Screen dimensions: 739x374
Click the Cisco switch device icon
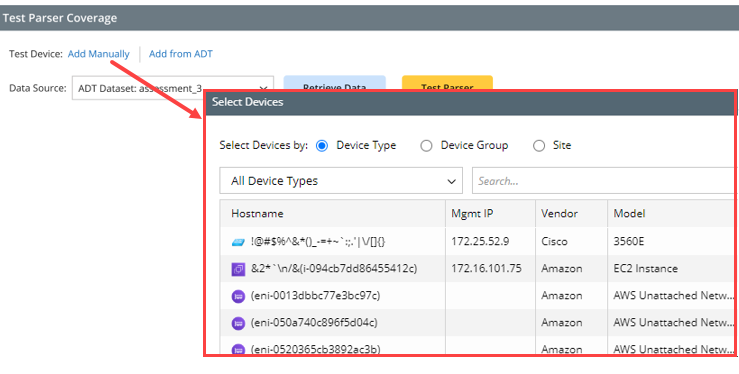(x=238, y=242)
